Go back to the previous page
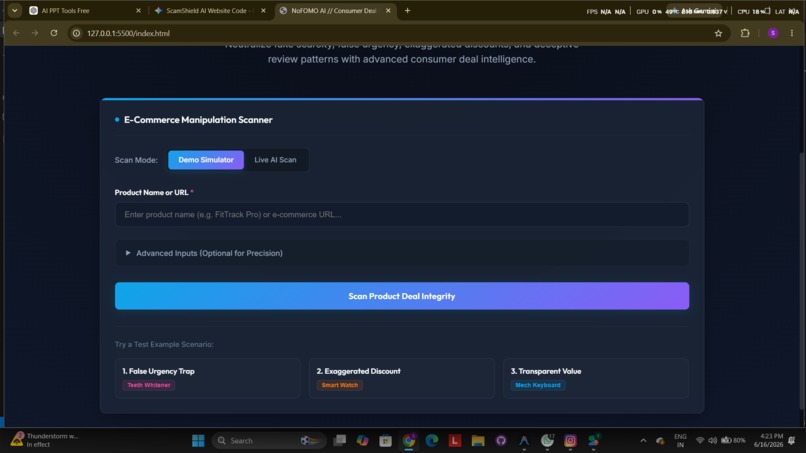 (16, 33)
